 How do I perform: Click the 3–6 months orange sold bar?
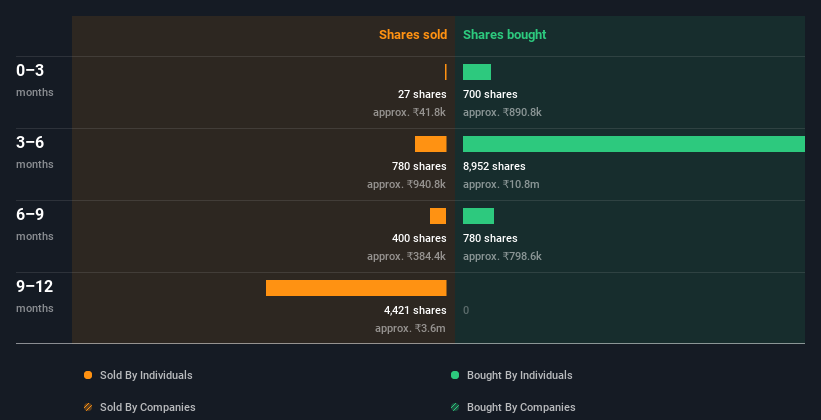coord(430,144)
